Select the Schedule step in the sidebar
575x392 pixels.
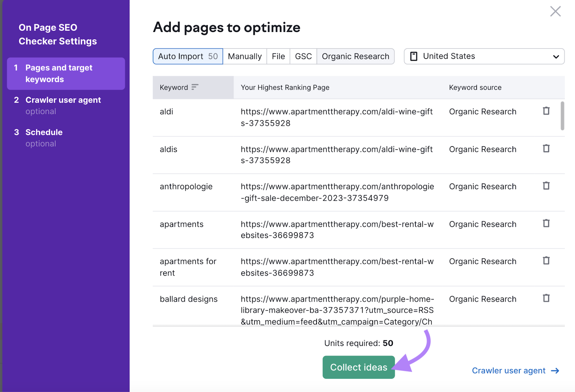pyautogui.click(x=44, y=132)
